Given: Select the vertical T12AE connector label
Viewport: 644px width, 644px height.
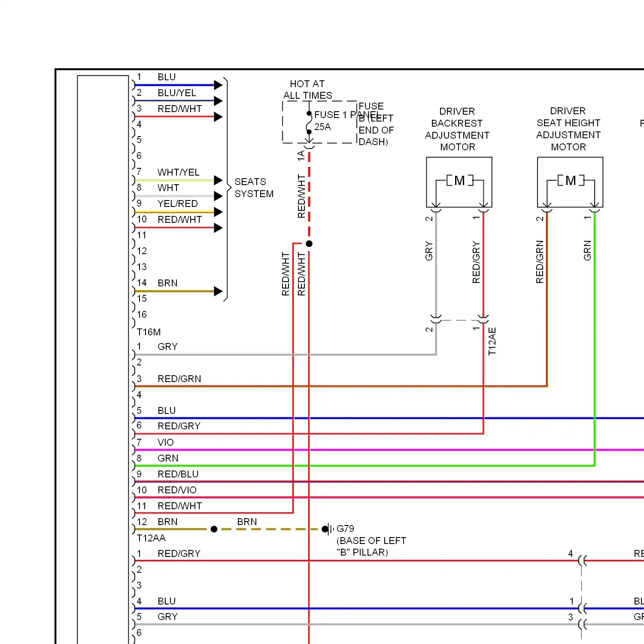Looking at the screenshot, I should (492, 341).
